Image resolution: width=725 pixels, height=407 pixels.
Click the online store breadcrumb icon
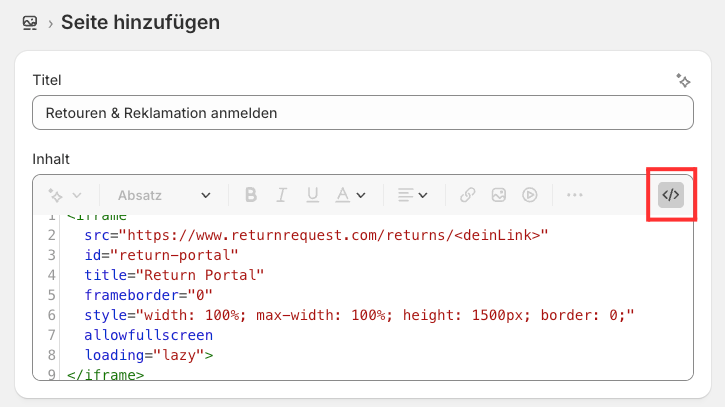pyautogui.click(x=30, y=22)
